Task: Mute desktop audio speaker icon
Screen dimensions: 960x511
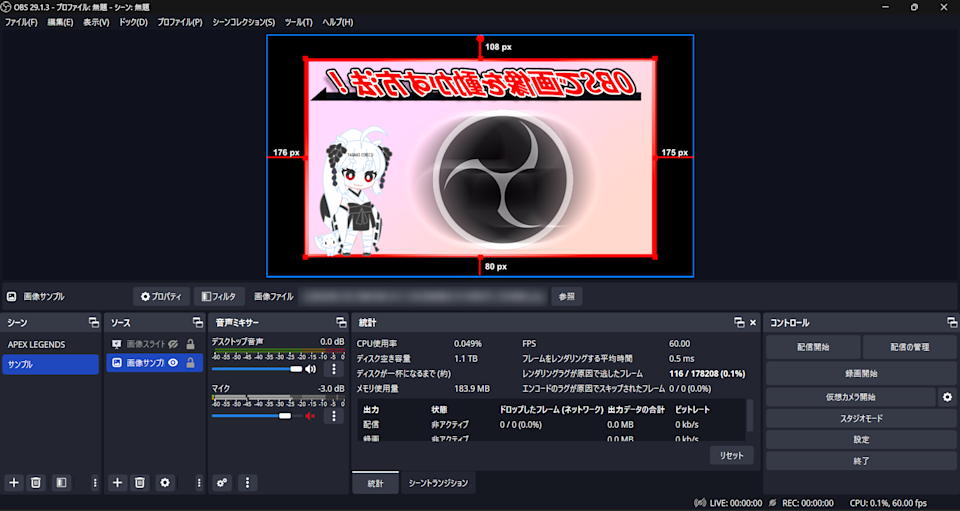Action: pyautogui.click(x=311, y=369)
